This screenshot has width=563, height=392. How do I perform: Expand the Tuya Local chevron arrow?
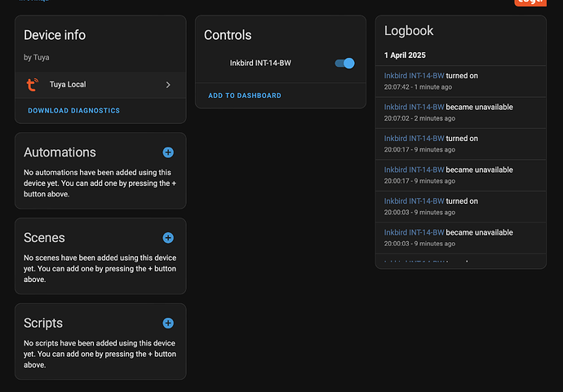[x=168, y=85]
